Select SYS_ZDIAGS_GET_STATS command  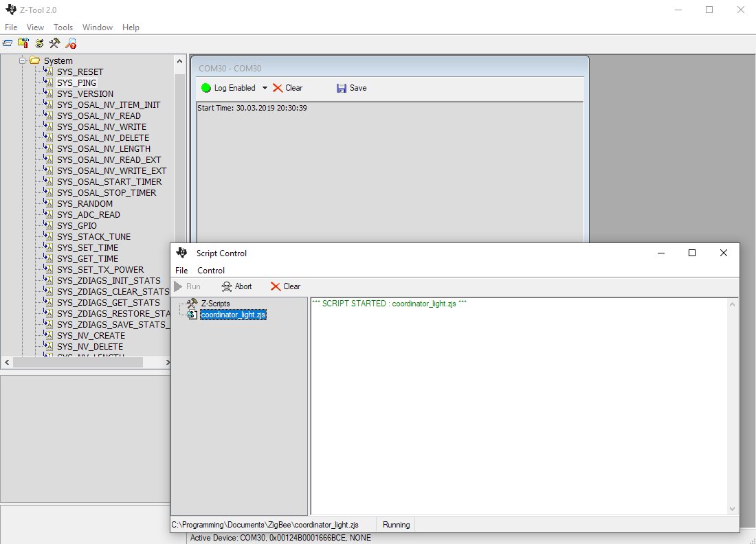[x=109, y=303]
